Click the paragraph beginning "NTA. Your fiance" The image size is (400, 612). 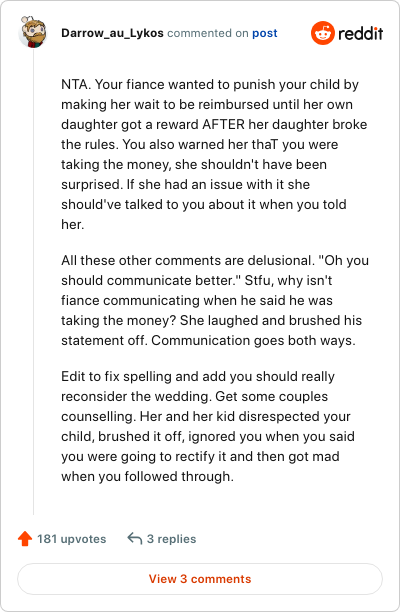click(x=214, y=154)
